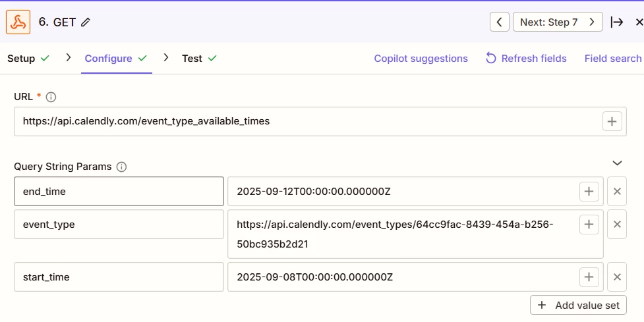Image resolution: width=644 pixels, height=322 pixels.
Task: Show info for Query String Params
Action: click(121, 167)
